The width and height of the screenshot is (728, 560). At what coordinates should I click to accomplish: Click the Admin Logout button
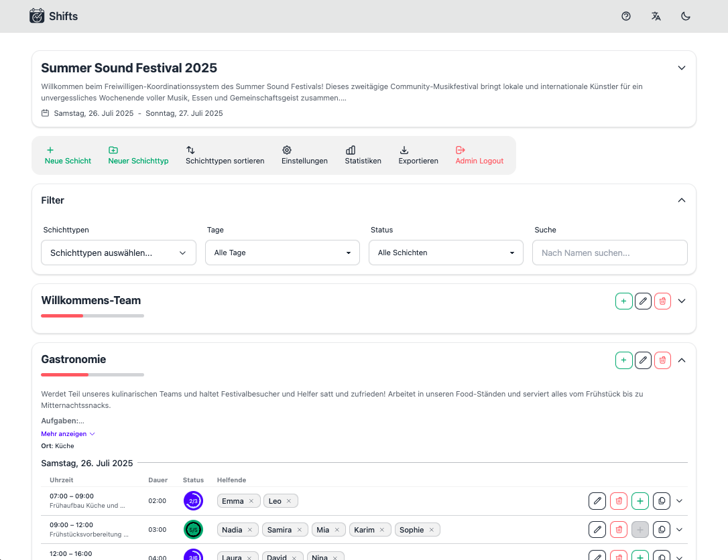[479, 155]
